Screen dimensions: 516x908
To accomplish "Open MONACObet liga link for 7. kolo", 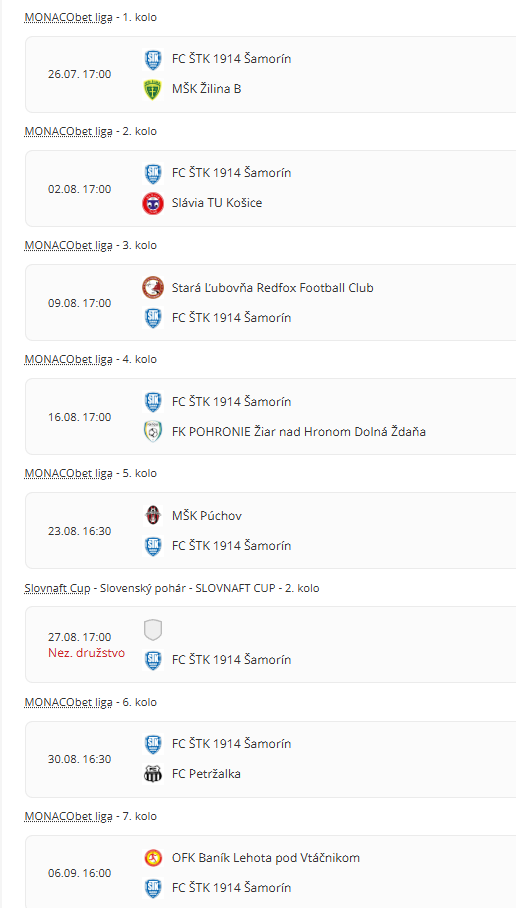I will pyautogui.click(x=68, y=817).
